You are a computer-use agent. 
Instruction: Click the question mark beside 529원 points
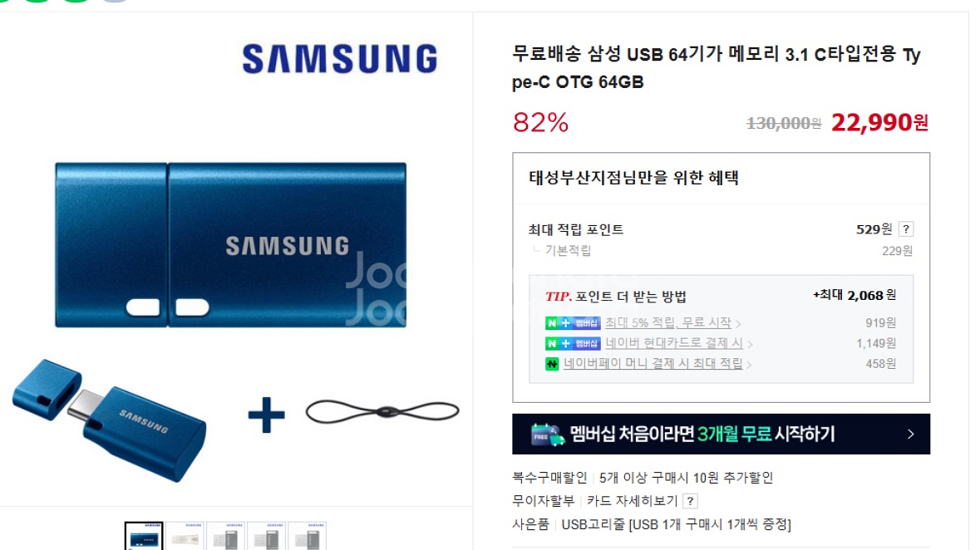pyautogui.click(x=906, y=229)
